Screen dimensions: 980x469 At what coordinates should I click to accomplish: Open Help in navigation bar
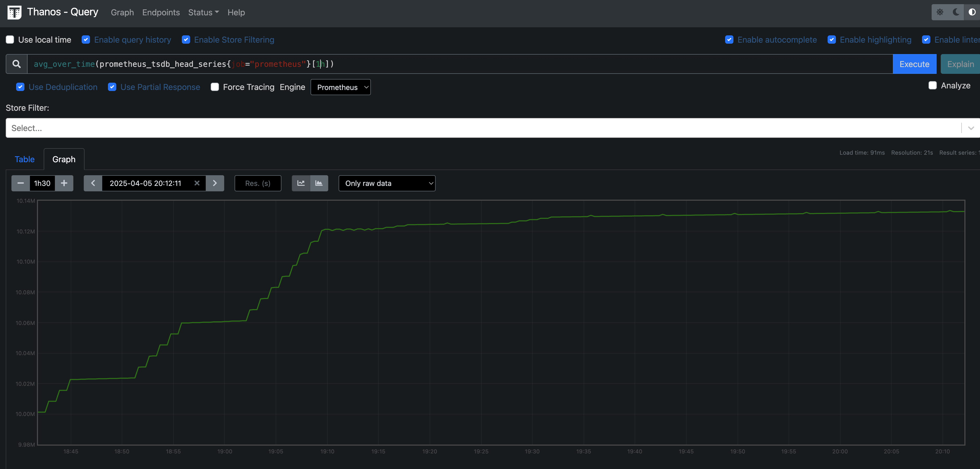coord(236,12)
